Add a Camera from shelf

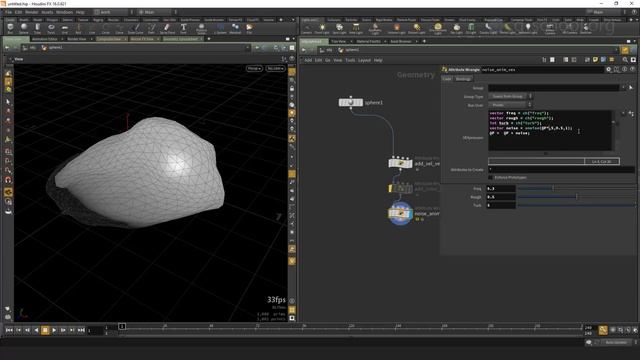tap(307, 29)
